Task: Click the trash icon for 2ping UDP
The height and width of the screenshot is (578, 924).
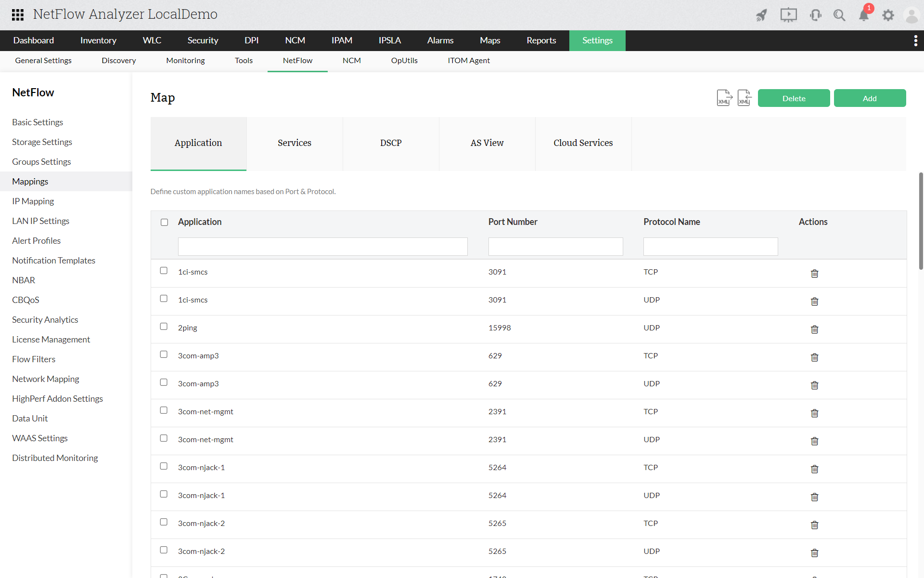Action: coord(814,327)
